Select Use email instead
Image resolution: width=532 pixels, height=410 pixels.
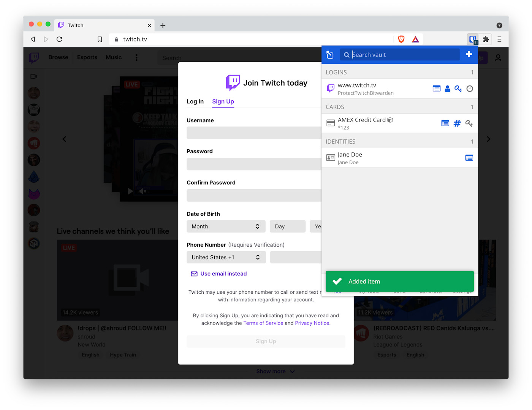click(223, 273)
